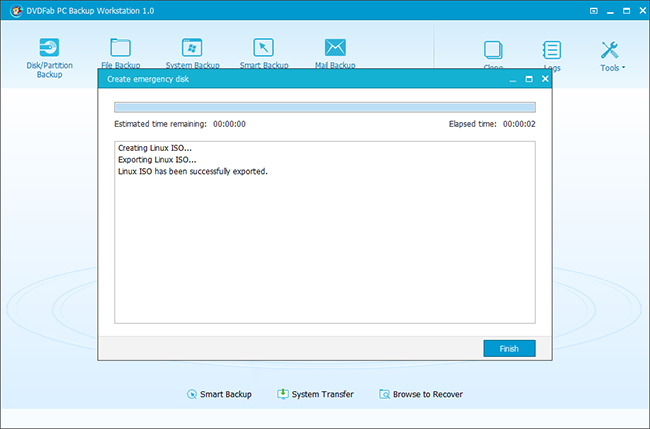Viewport: 650px width, 429px height.
Task: Click the Elapsed time value 00:00:02
Action: tap(519, 124)
